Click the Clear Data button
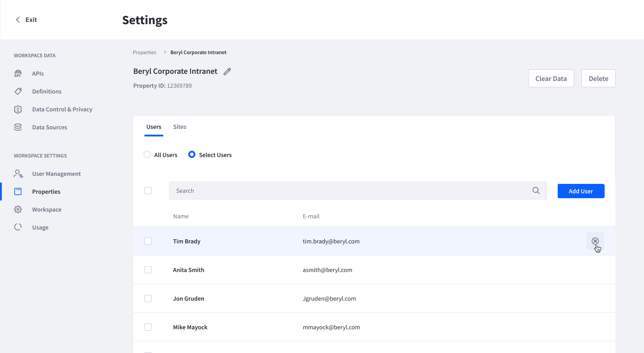The height and width of the screenshot is (353, 644). [551, 78]
